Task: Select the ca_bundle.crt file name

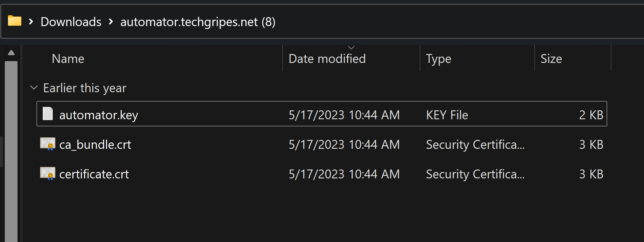Action: 95,145
